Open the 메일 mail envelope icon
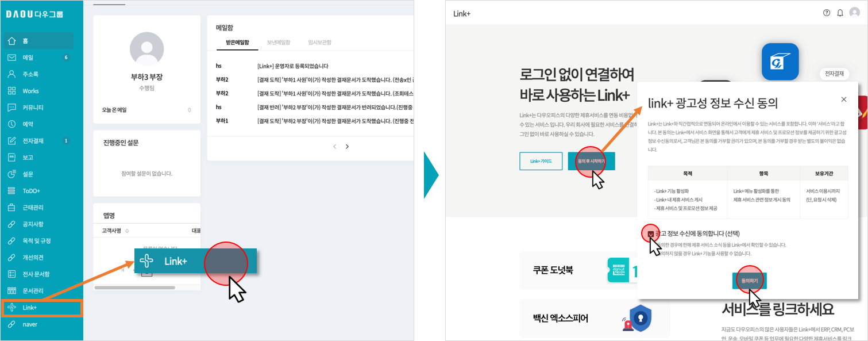Image resolution: width=868 pixels, height=341 pixels. [11, 58]
